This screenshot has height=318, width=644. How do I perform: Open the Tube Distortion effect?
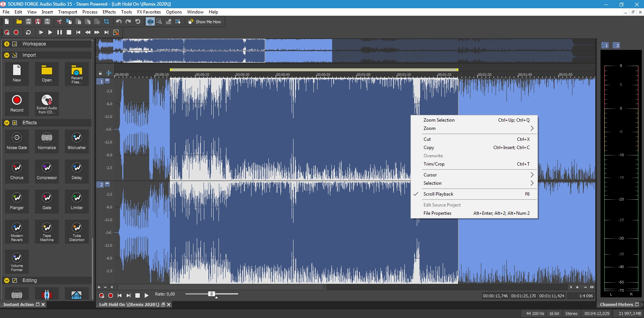[x=77, y=231]
